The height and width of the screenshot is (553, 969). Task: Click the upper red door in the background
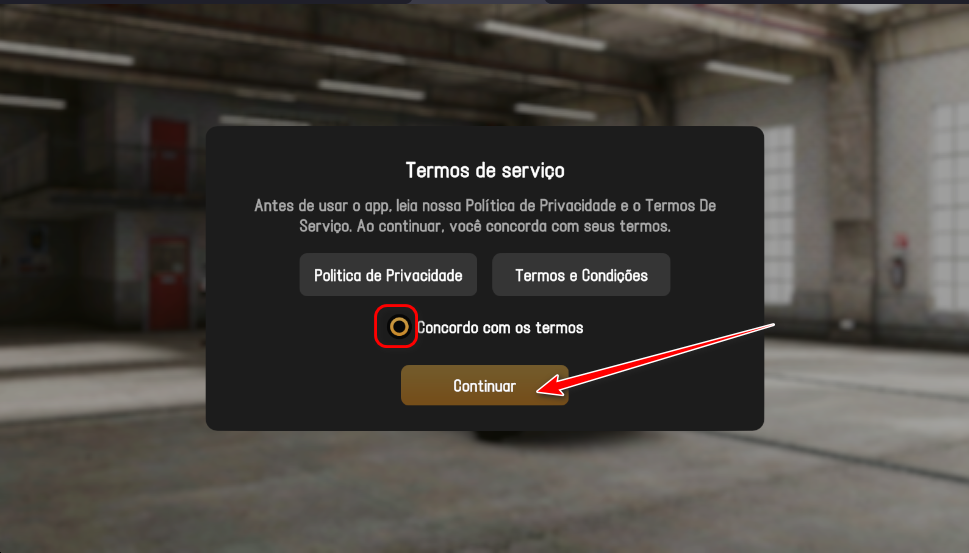[x=169, y=156]
